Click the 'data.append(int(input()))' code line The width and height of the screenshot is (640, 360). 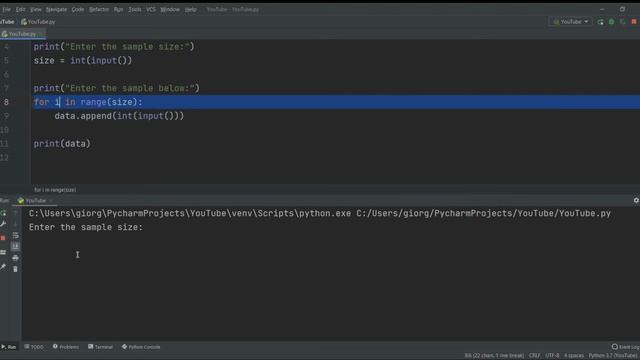pos(119,116)
